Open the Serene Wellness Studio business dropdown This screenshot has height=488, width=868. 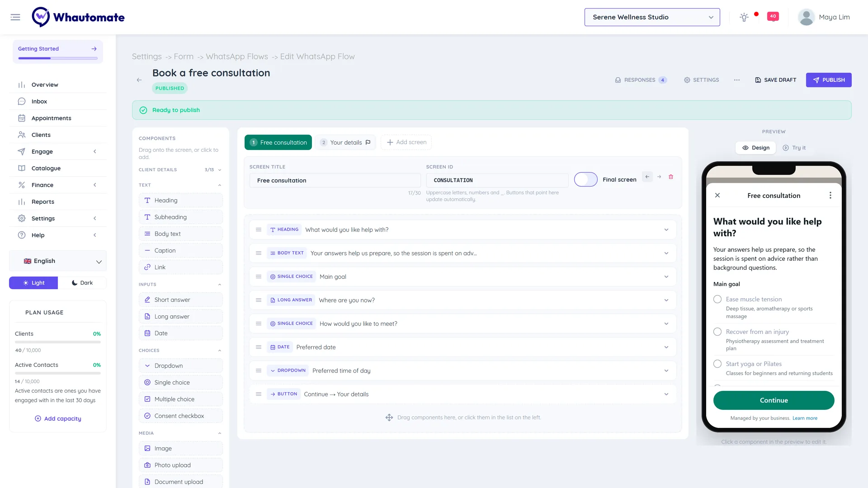point(652,17)
